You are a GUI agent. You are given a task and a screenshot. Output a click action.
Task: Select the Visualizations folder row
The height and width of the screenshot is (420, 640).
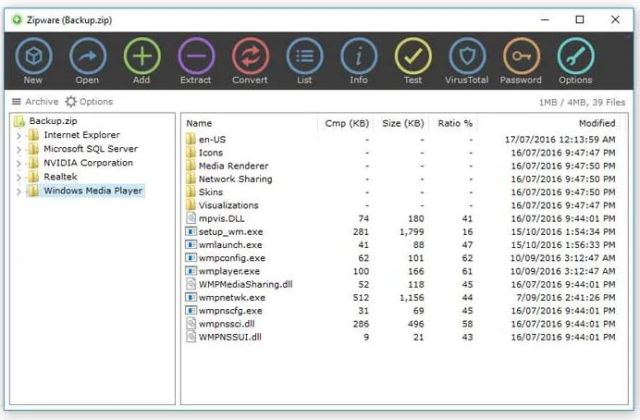401,205
